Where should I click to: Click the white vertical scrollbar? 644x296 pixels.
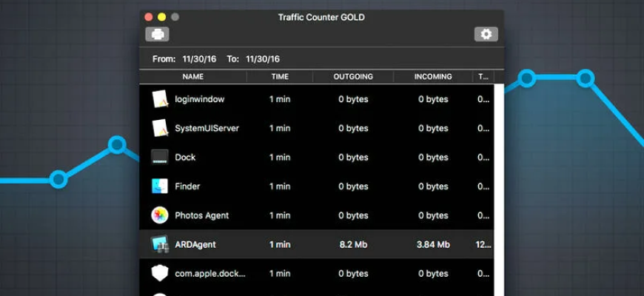coord(499,190)
